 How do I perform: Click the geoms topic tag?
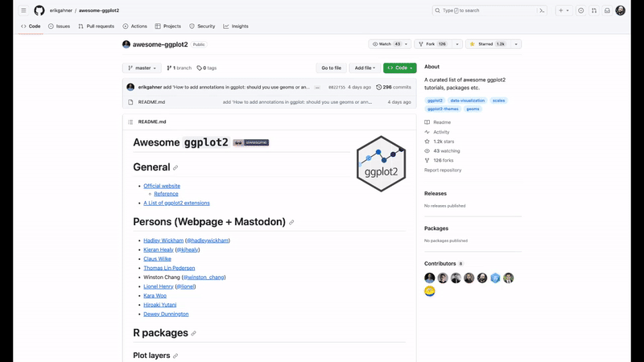(473, 109)
